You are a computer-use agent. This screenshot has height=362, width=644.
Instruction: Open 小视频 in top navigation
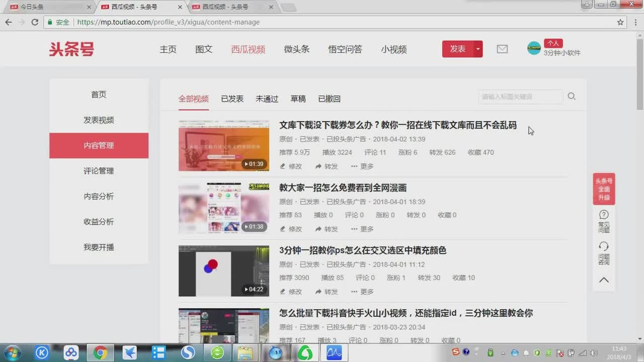(x=394, y=49)
